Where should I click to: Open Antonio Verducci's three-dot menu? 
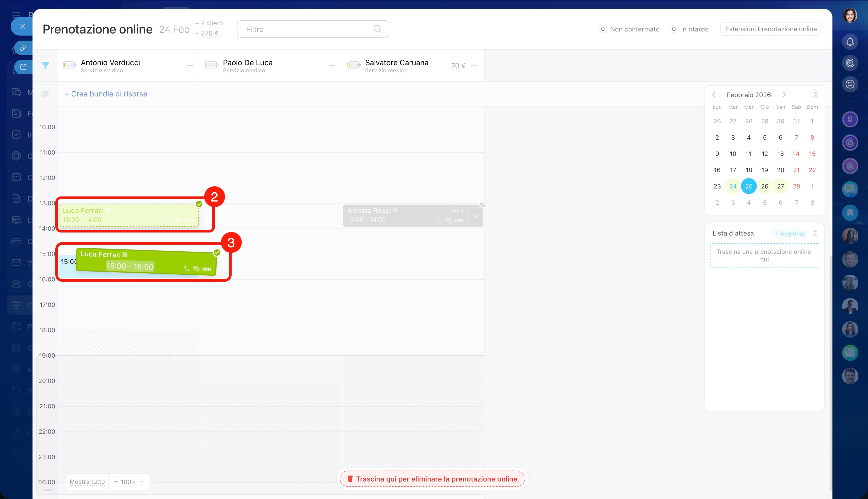point(190,65)
